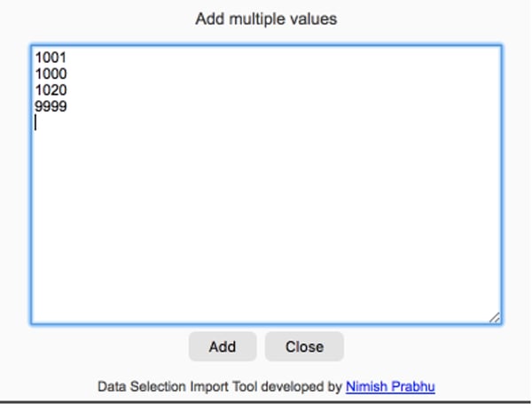Click the "Data Selection Import Tool" footer text

[173, 387]
